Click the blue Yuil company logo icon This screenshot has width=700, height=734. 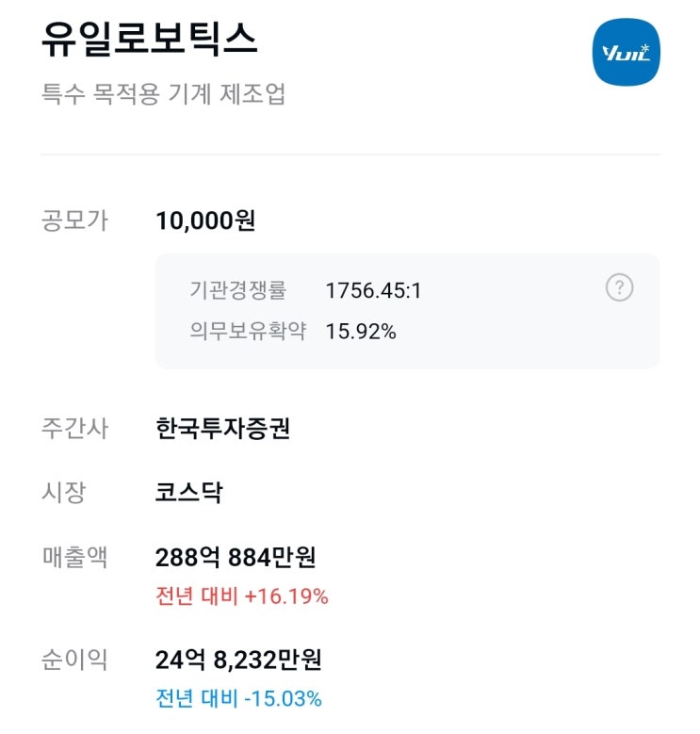(x=626, y=52)
